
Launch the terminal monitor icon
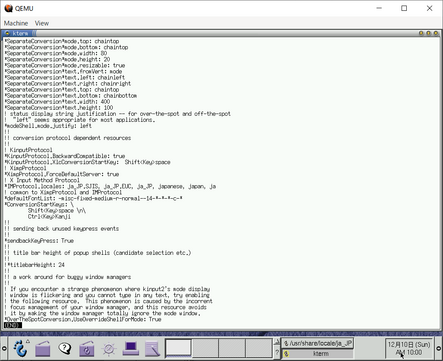click(x=131, y=349)
